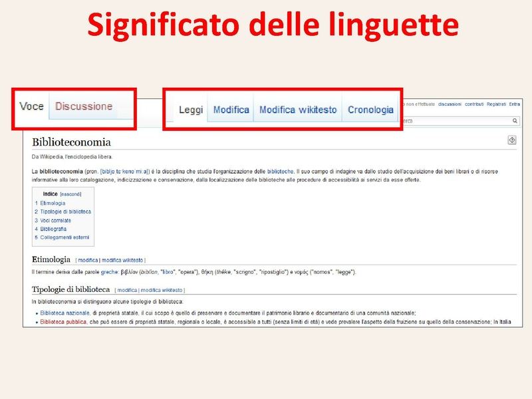Click Entra to log in
This screenshot has width=532, height=399.
[x=515, y=104]
